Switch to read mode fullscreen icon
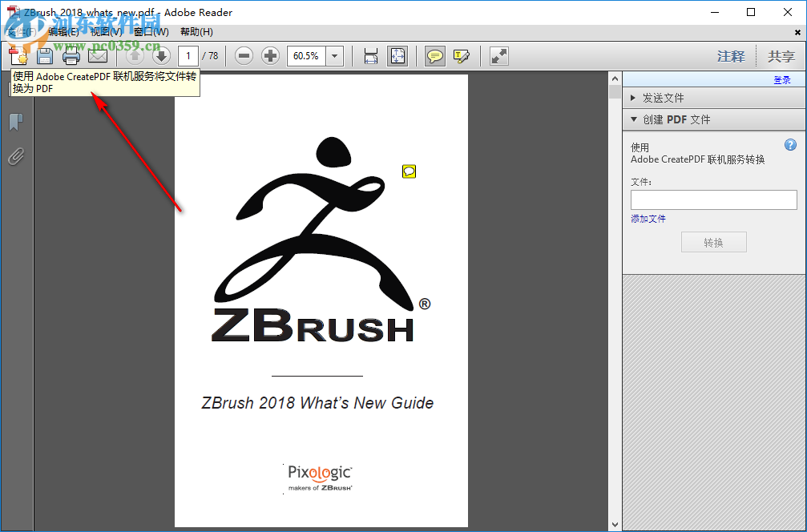The image size is (807, 532). [498, 55]
